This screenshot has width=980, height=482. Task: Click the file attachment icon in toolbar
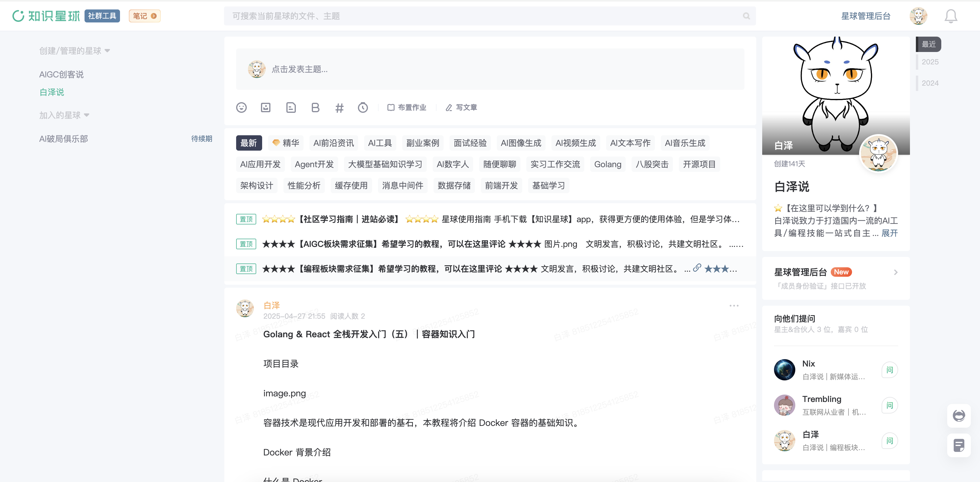pyautogui.click(x=291, y=108)
